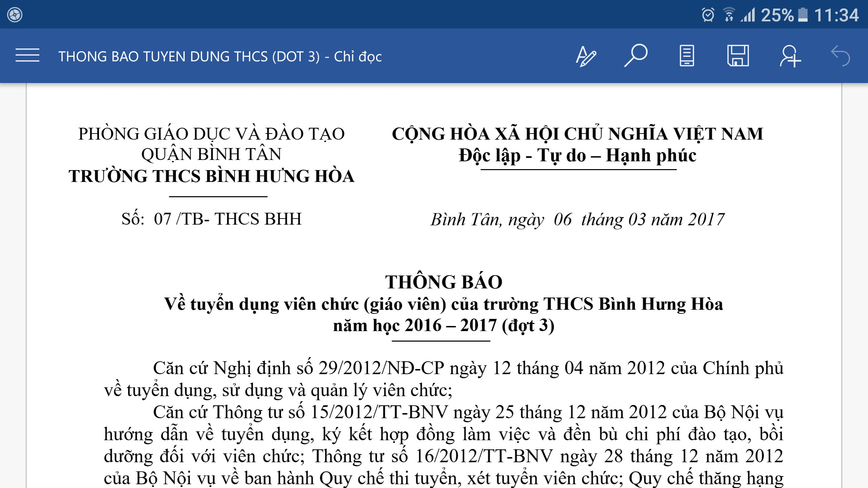
Task: Tap the line beginning 'hướng dẫn về tuyển dụng, ký kết'
Action: [x=443, y=434]
